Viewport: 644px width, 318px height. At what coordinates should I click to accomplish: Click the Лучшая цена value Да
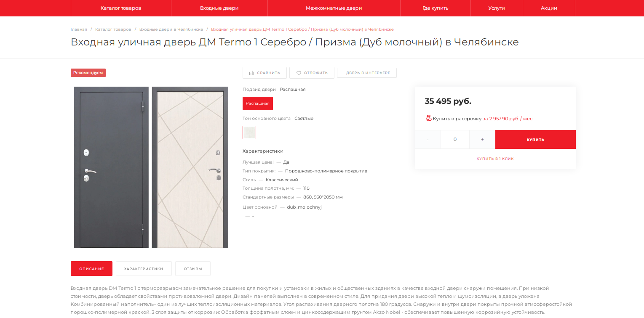tap(286, 162)
